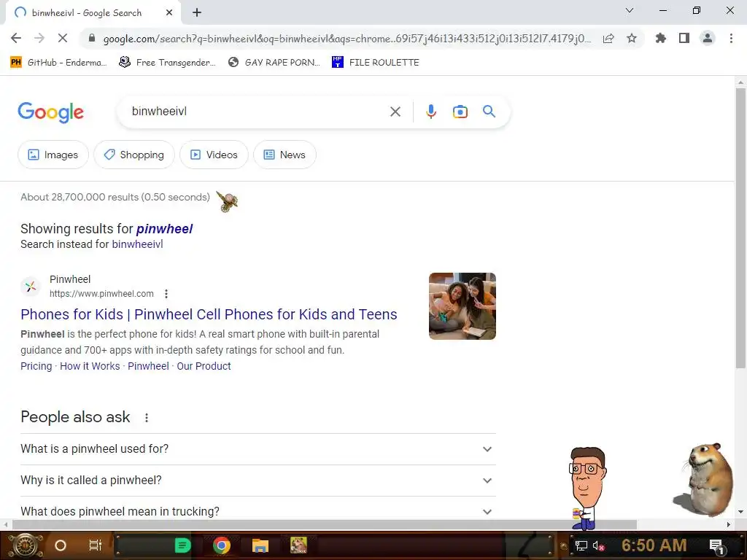
Task: Submit search with magnifier icon
Action: pos(489,112)
